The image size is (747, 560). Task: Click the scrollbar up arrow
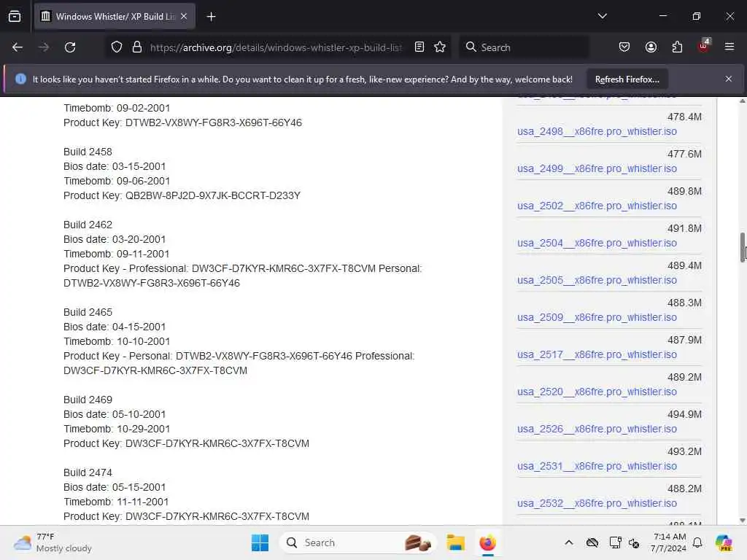click(742, 101)
